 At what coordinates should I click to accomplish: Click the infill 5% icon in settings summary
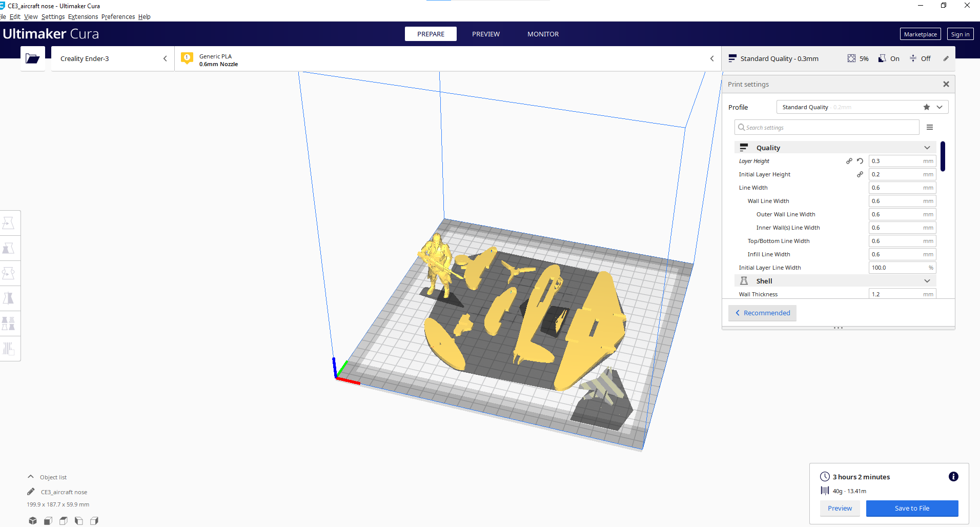[x=851, y=58]
